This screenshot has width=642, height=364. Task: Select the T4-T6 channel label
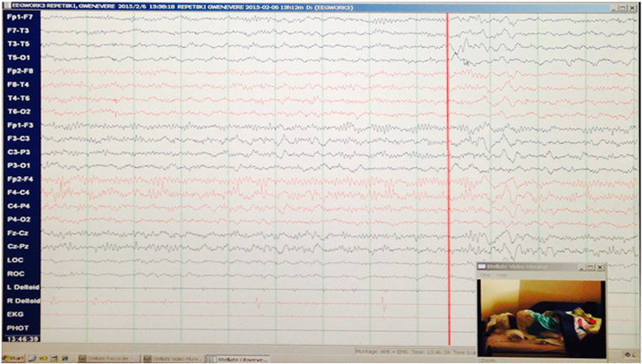point(19,98)
